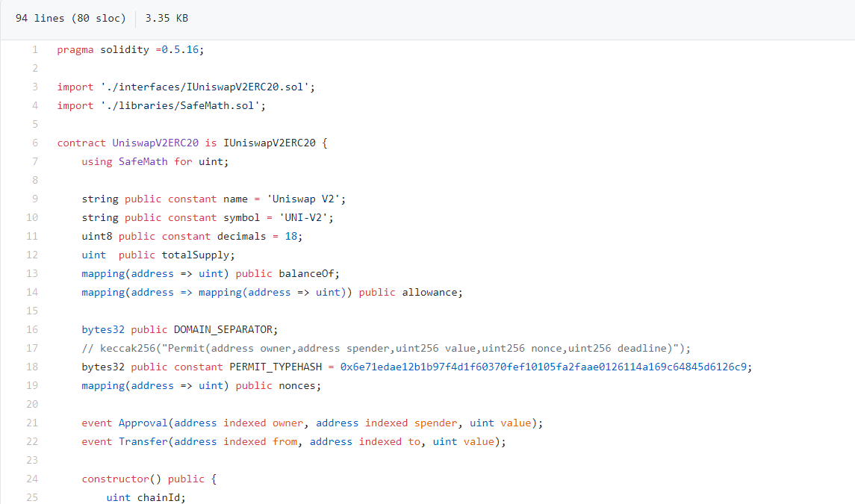Image resolution: width=855 pixels, height=504 pixels.
Task: Click the 'balanceOf' mapping name
Action: (306, 274)
